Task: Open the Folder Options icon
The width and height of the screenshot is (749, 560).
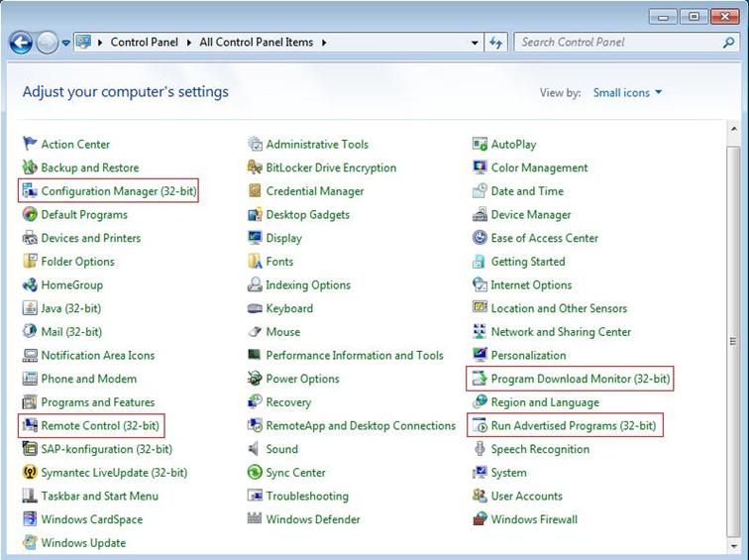Action: pos(30,261)
